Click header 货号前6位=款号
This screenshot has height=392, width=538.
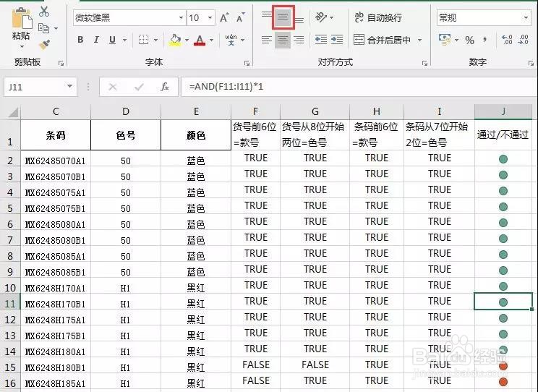point(255,135)
